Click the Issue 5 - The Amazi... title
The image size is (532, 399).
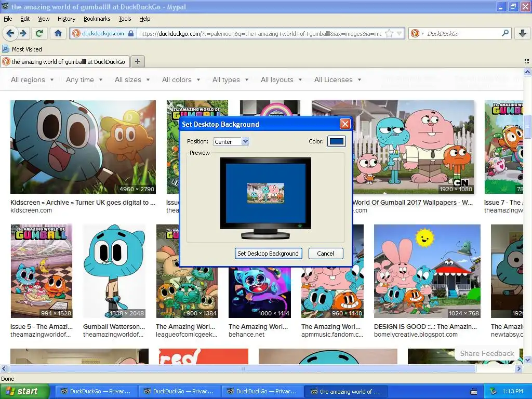[x=42, y=327]
